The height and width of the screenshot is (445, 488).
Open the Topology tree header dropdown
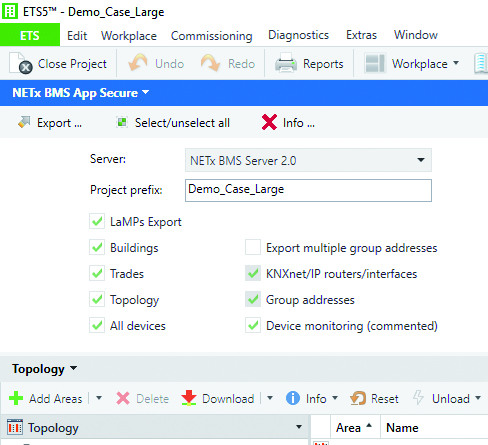click(x=299, y=427)
